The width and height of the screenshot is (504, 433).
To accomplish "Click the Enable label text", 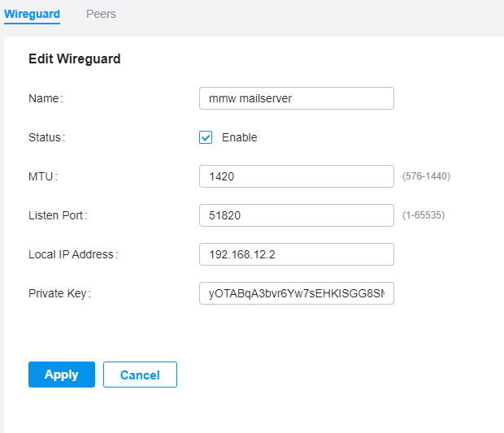I will [239, 137].
